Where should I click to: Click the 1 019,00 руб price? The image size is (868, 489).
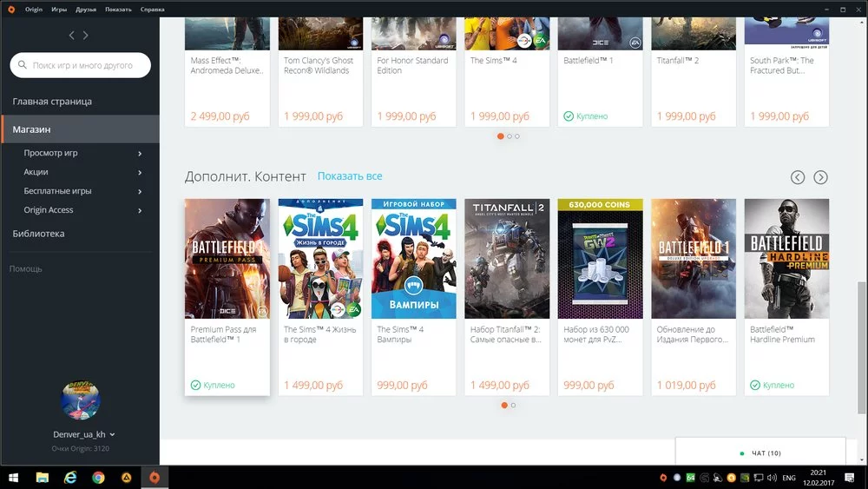[x=686, y=385]
